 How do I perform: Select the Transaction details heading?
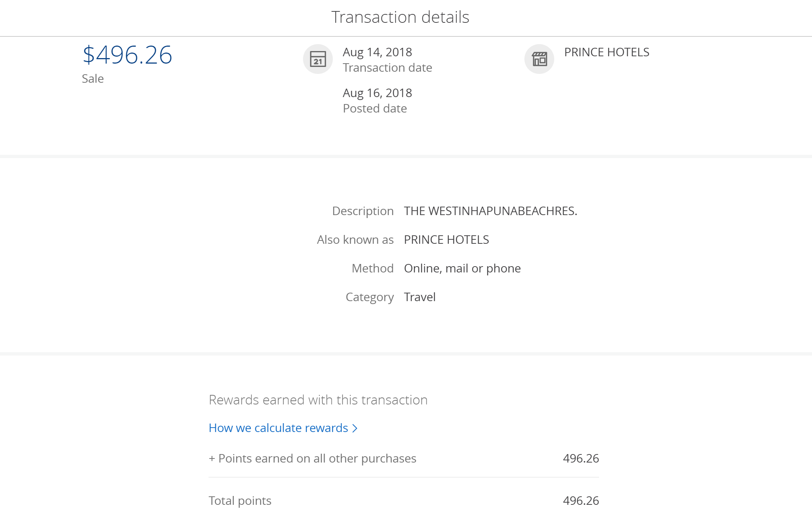pos(400,17)
